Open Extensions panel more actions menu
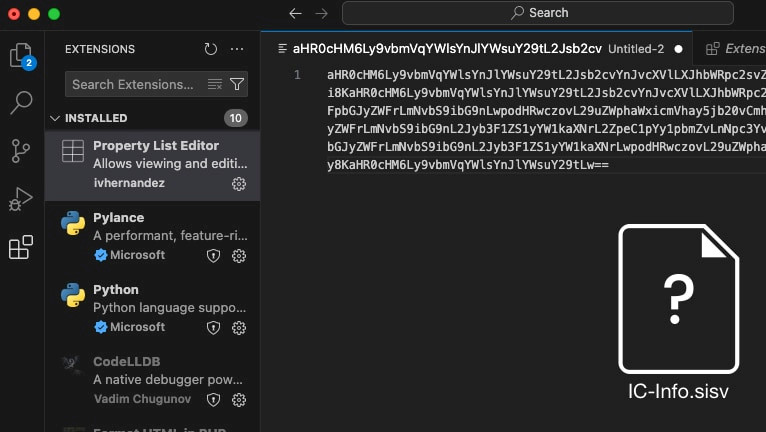Screen dimensions: 766x432 click(237, 49)
